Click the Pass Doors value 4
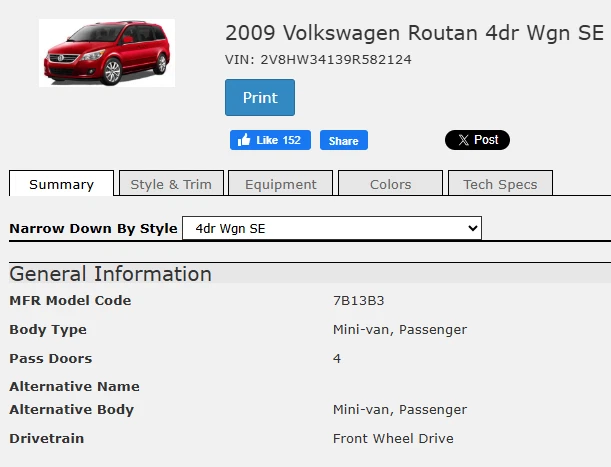 pos(337,358)
